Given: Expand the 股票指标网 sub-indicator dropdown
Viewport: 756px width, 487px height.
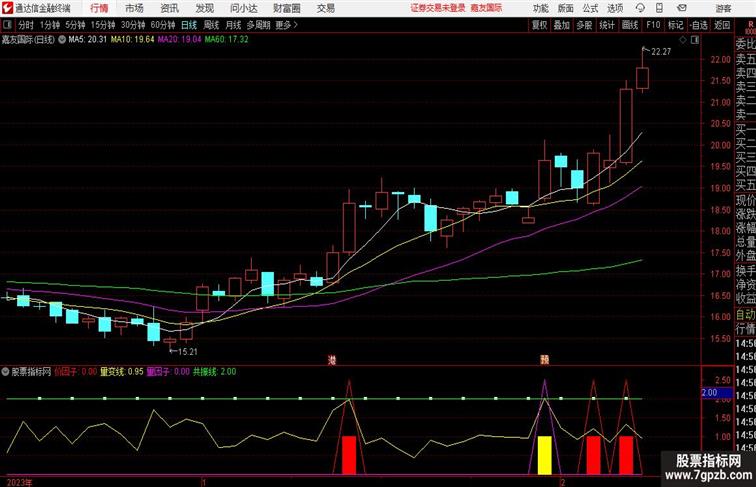Looking at the screenshot, I should (5, 372).
